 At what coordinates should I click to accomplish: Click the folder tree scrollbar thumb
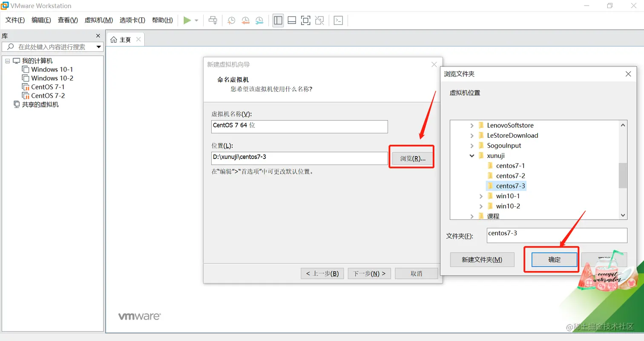pos(623,175)
